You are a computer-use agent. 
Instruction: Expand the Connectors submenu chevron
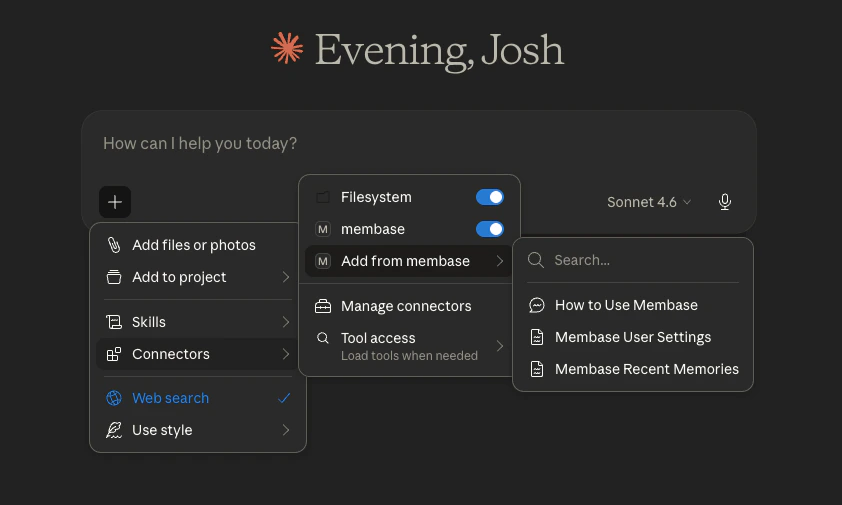pos(286,354)
